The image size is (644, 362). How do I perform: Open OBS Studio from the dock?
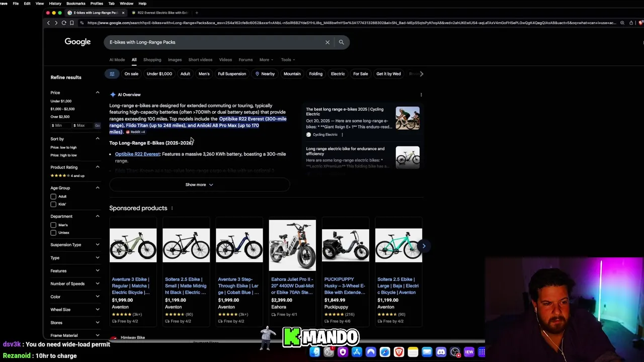coord(455,352)
